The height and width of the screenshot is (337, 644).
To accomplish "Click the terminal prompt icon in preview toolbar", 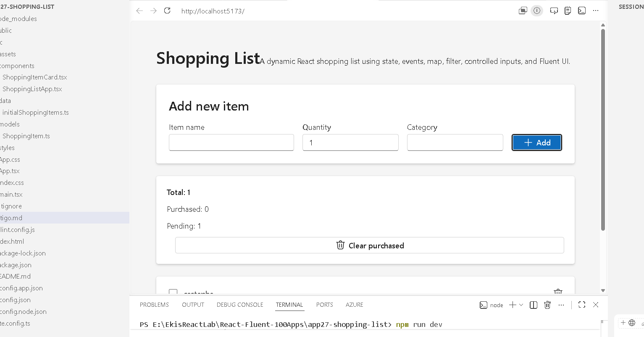I will [x=582, y=11].
